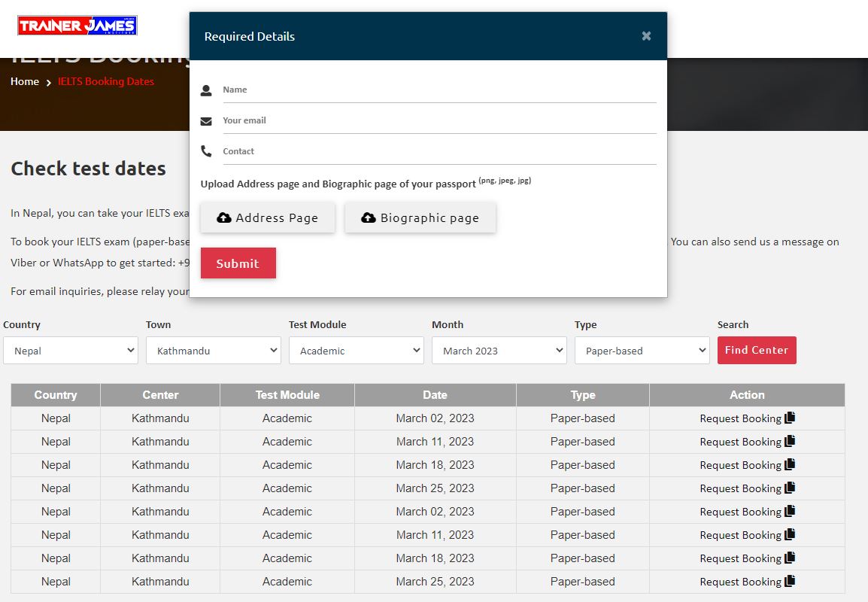The image size is (868, 602).
Task: Click Request Booking icon in last table row
Action: point(790,581)
